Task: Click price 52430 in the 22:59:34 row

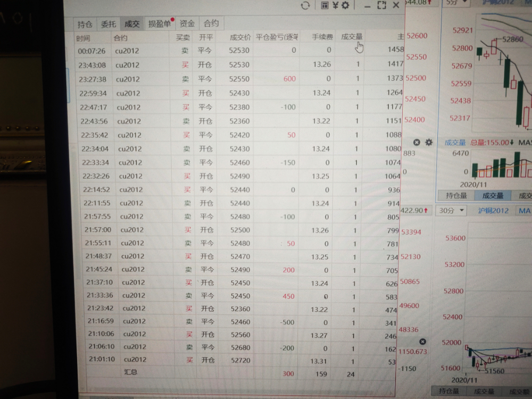Action: pos(239,93)
